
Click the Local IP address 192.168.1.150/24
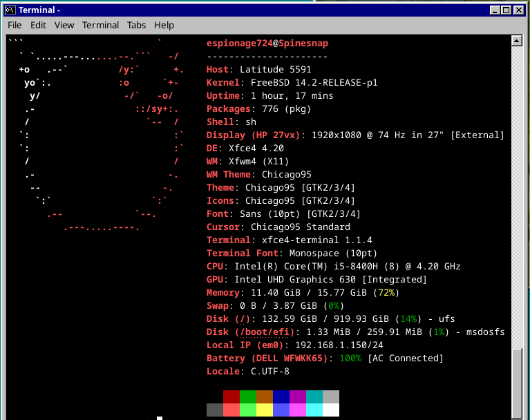[339, 345]
